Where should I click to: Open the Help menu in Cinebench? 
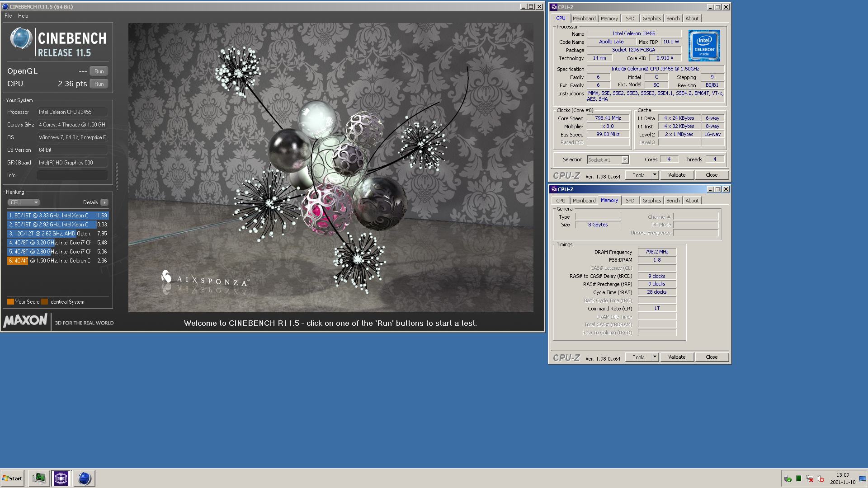point(23,16)
